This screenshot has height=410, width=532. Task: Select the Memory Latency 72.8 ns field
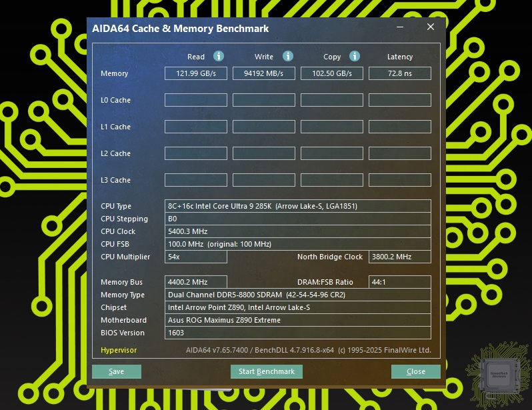tap(400, 73)
